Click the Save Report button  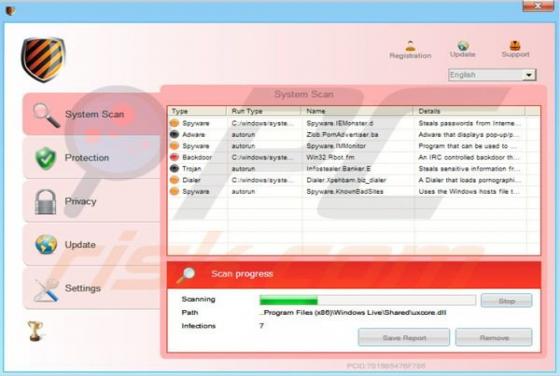click(x=404, y=337)
